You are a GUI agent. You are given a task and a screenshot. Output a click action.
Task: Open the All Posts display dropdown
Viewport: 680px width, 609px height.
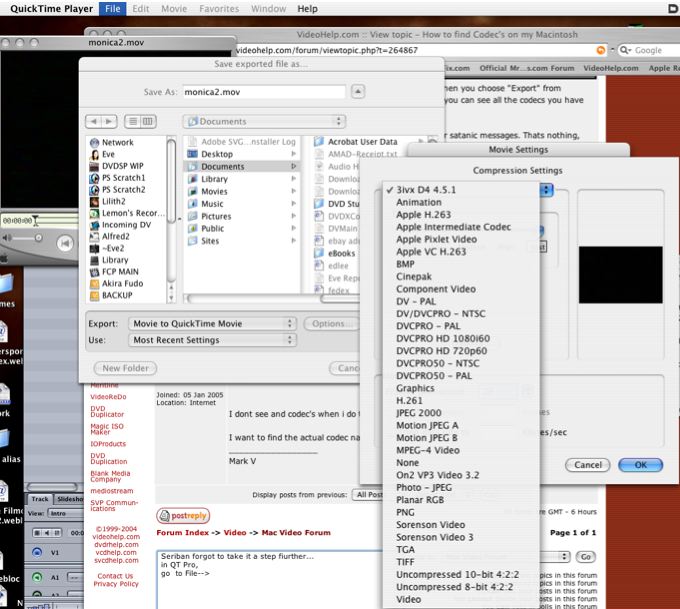369,494
